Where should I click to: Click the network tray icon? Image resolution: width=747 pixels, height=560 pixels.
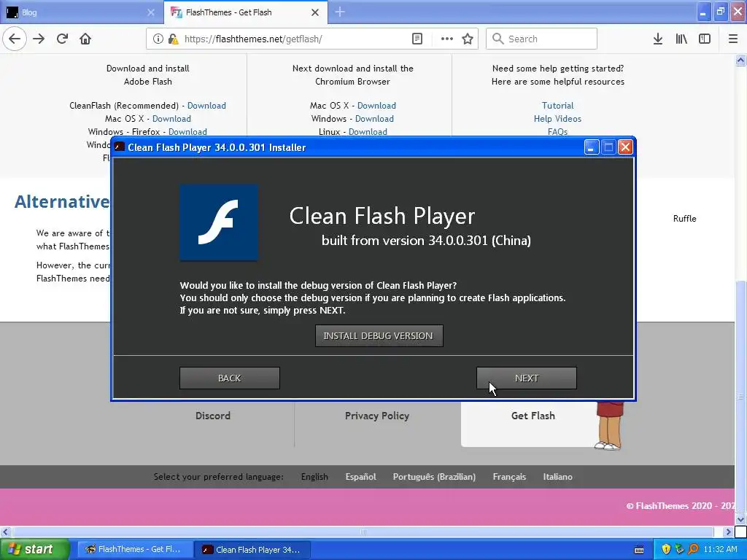coord(679,549)
